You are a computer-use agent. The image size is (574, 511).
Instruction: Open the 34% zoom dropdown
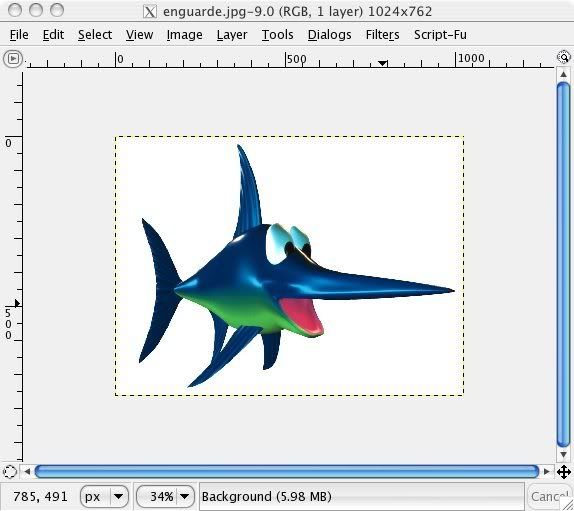tap(165, 497)
